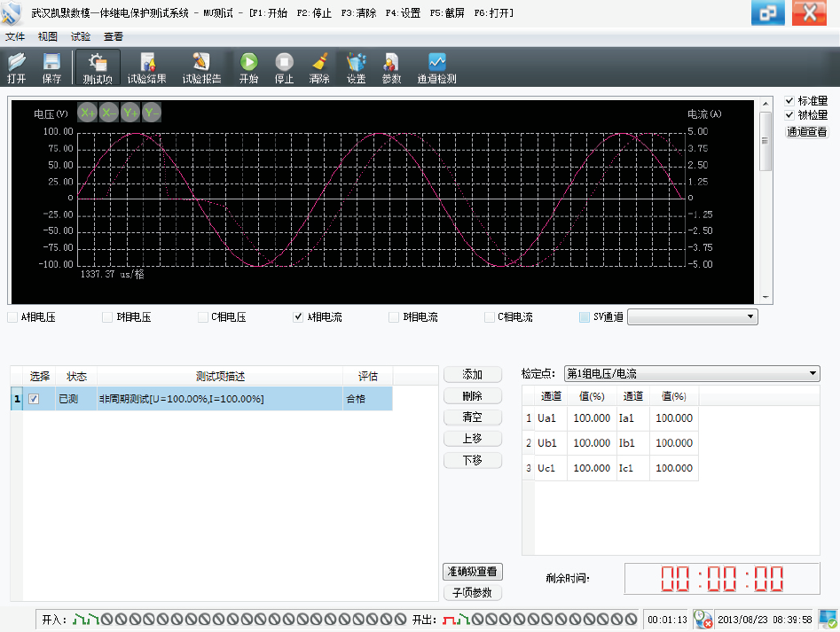Click the 打开 (Open) toolbar icon
The width and height of the screenshot is (840, 632).
pos(17,68)
